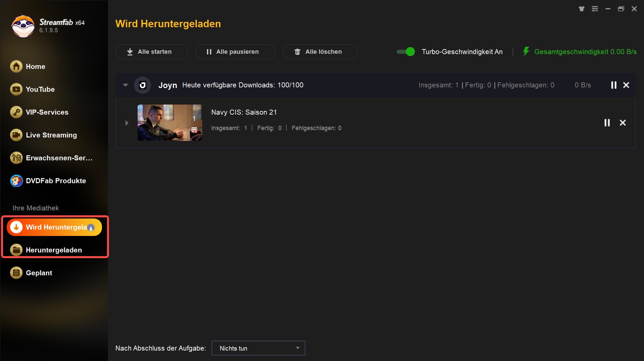This screenshot has width=644, height=361.
Task: Click the Joyn service logo icon
Action: click(x=143, y=85)
